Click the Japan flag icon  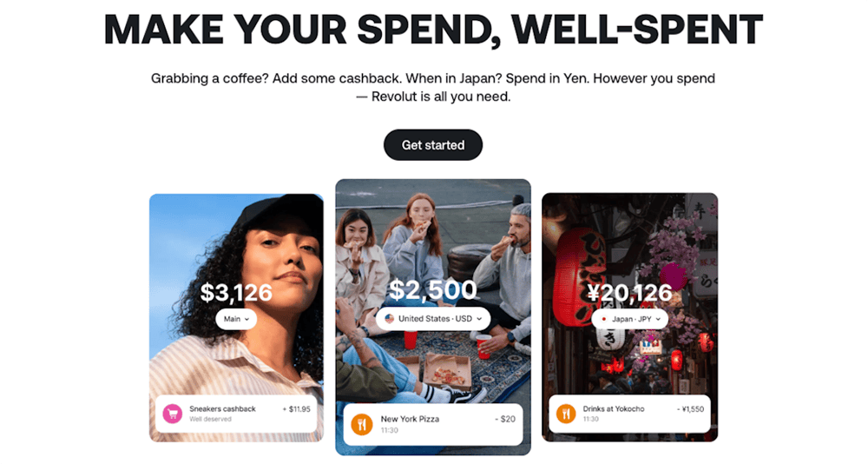click(604, 319)
